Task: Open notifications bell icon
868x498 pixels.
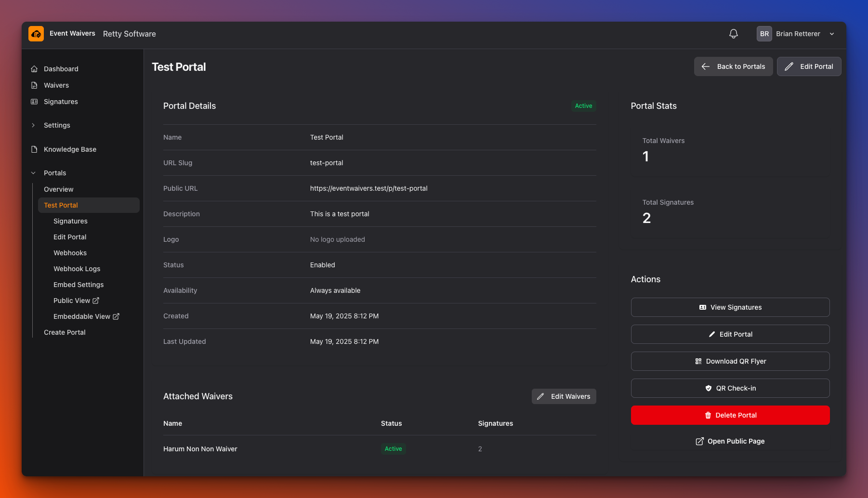Action: tap(733, 34)
